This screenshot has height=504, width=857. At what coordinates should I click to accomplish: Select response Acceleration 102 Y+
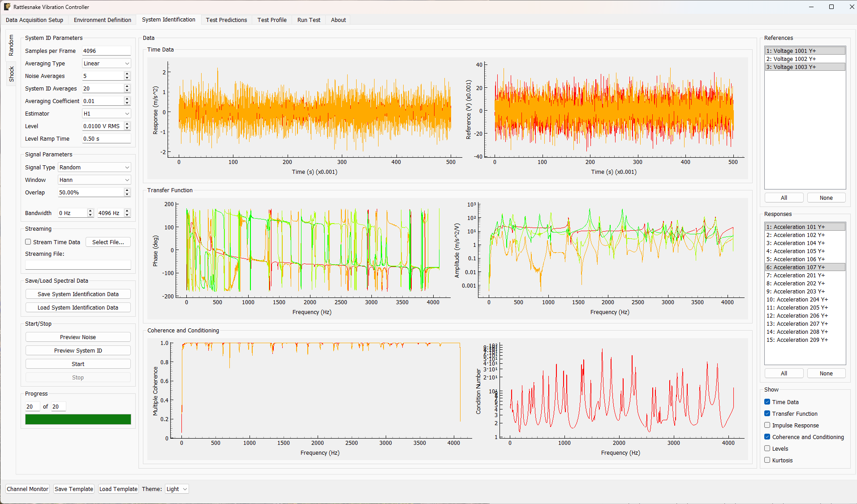[x=805, y=235]
